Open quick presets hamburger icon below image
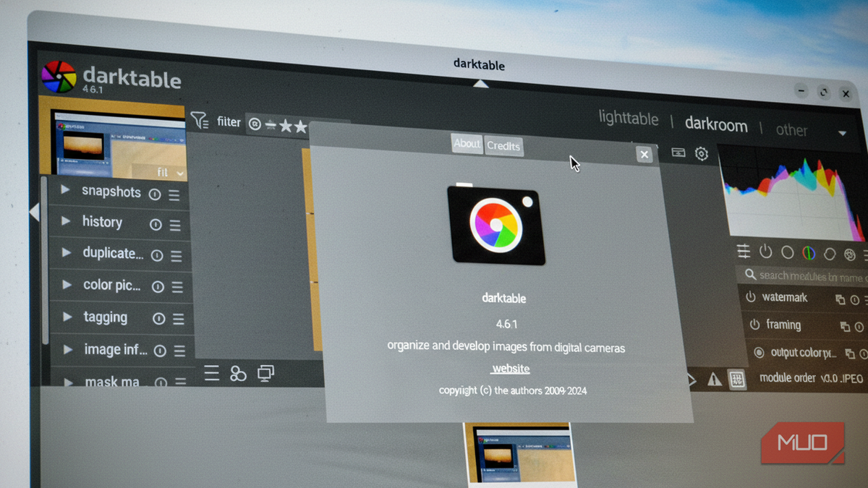The height and width of the screenshot is (488, 868). tap(211, 372)
